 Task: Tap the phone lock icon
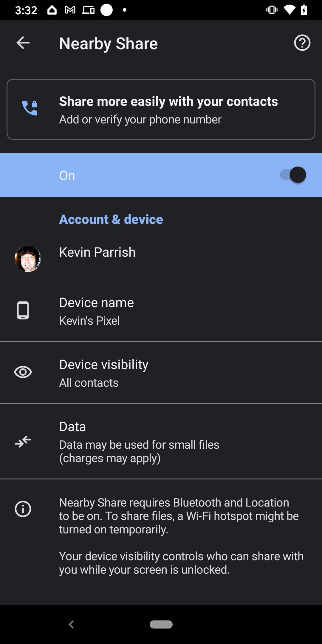(30, 108)
